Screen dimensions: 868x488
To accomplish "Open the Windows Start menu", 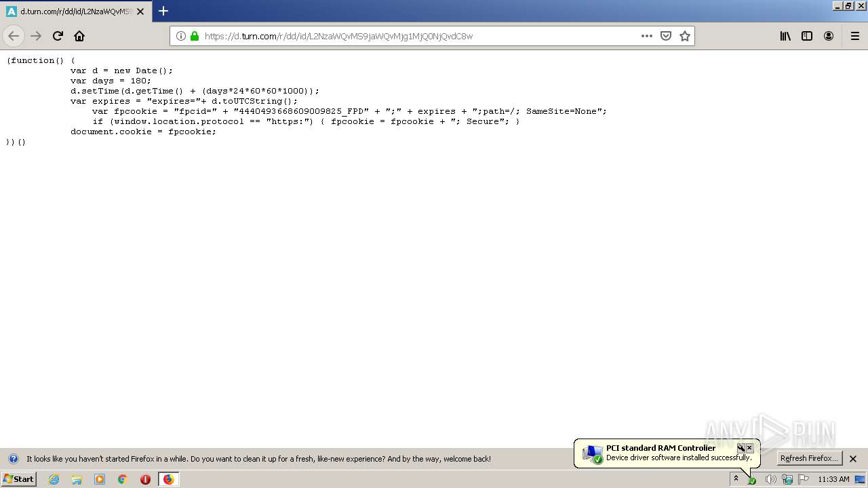I will pos(18,479).
